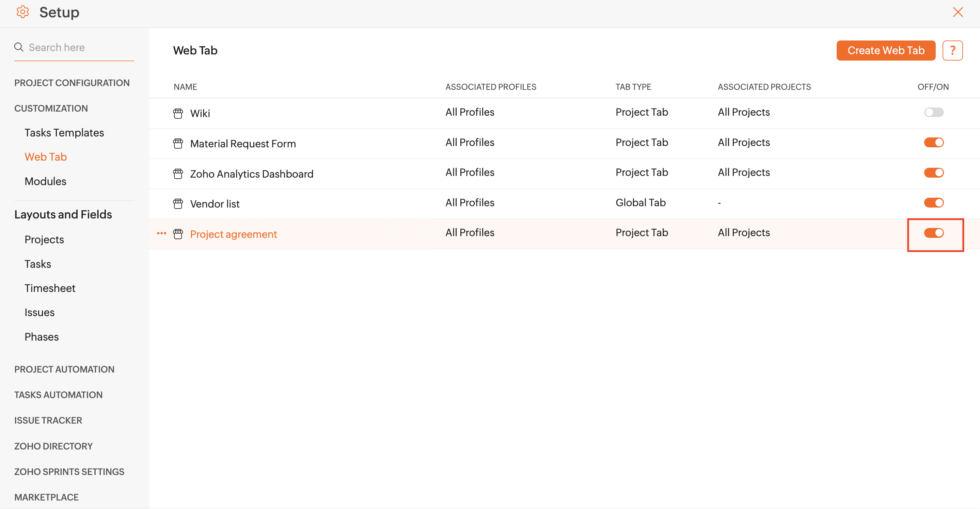Click the Web Tab page title
980x509 pixels.
(x=195, y=51)
